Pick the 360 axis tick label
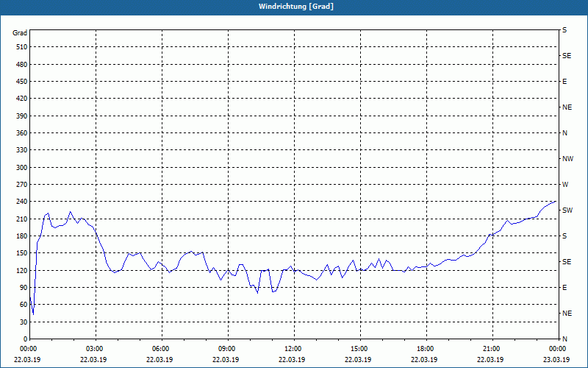 [x=22, y=133]
